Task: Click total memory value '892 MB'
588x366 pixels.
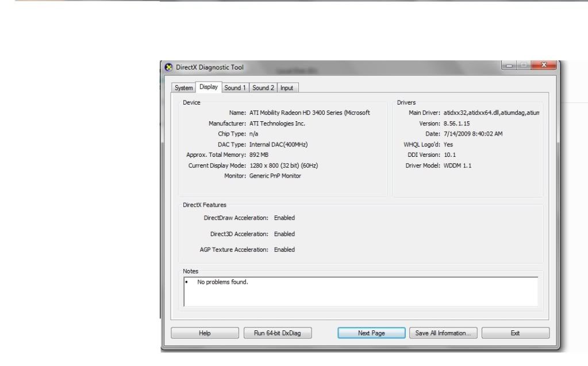Action: tap(259, 155)
